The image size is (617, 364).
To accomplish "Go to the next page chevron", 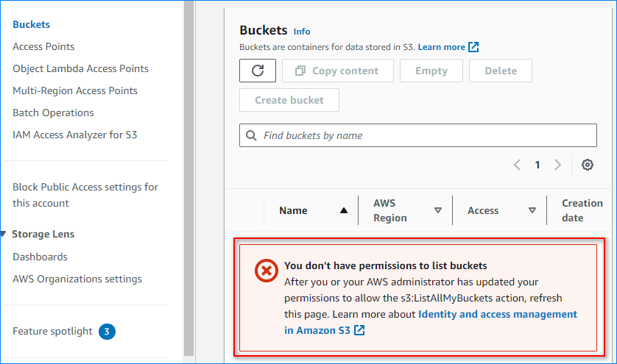I will [557, 165].
